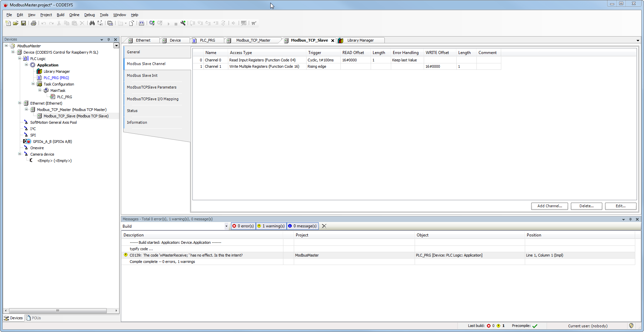Screen dimensions: 644x332
Task: Clear messages with the X icon
Action: tap(324, 226)
